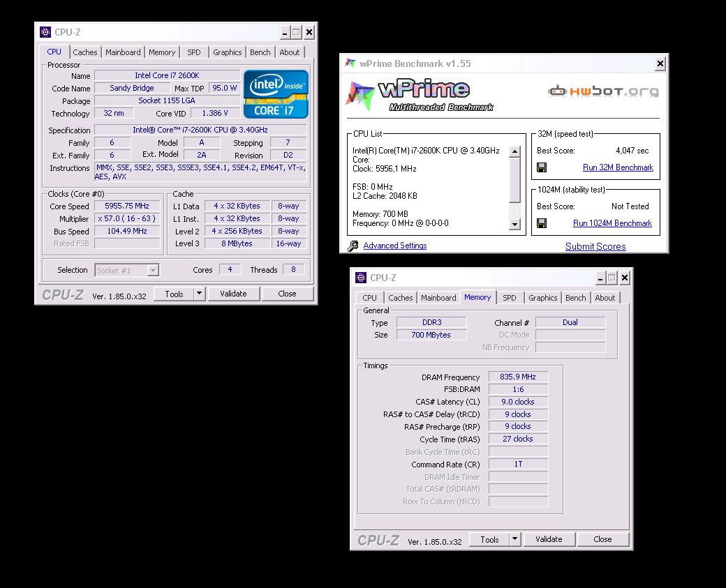726x588 pixels.
Task: Click Best Score value 4,047 sec
Action: pos(632,151)
